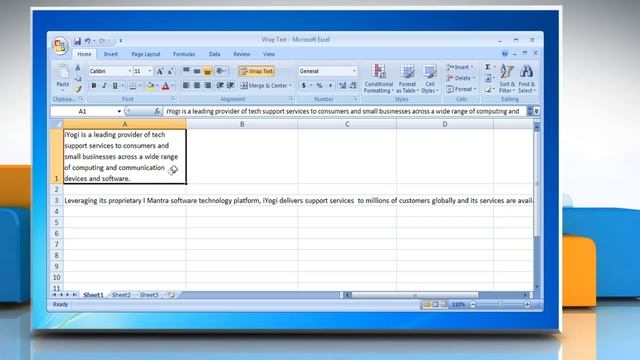Click the Decrease Indent icon
Image resolution: width=640 pixels, height=360 pixels.
tap(220, 85)
